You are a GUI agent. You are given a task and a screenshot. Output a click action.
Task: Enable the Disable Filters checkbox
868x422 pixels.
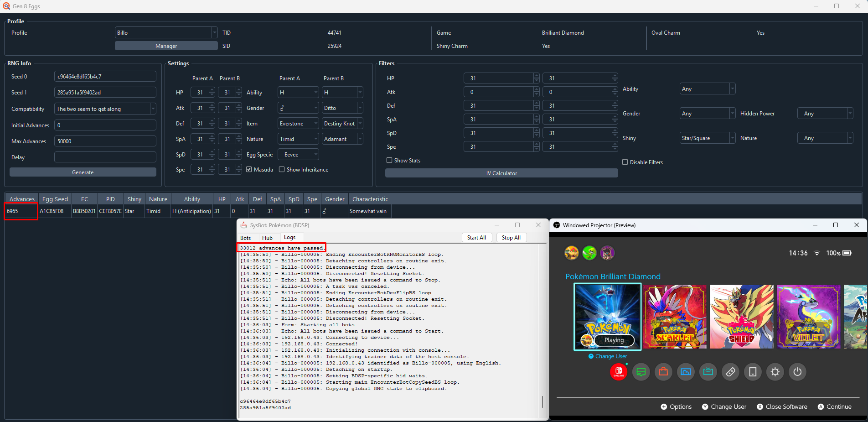point(625,162)
